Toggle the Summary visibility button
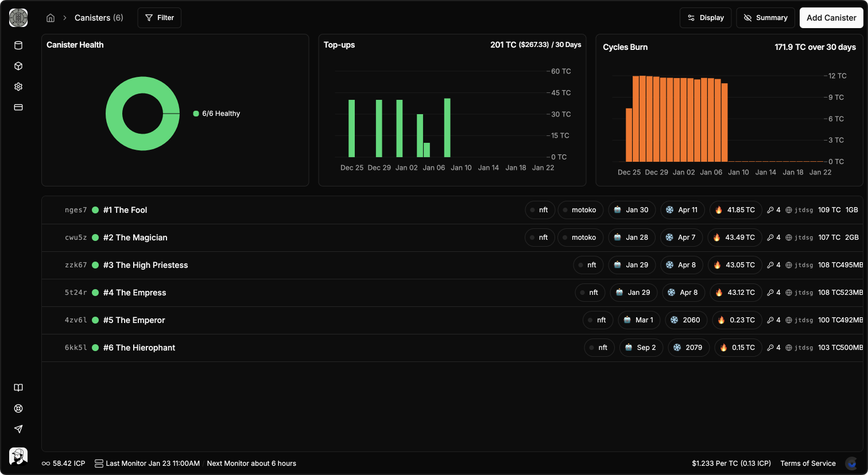The width and height of the screenshot is (868, 475). point(765,18)
